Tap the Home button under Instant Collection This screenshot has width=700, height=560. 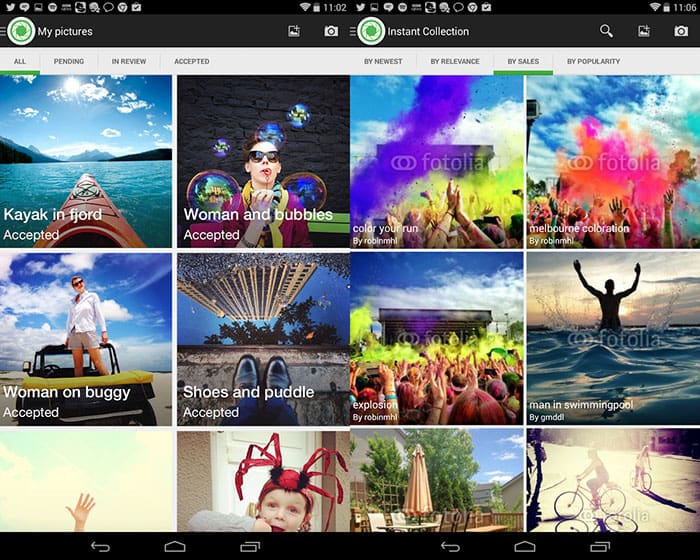[x=525, y=546]
